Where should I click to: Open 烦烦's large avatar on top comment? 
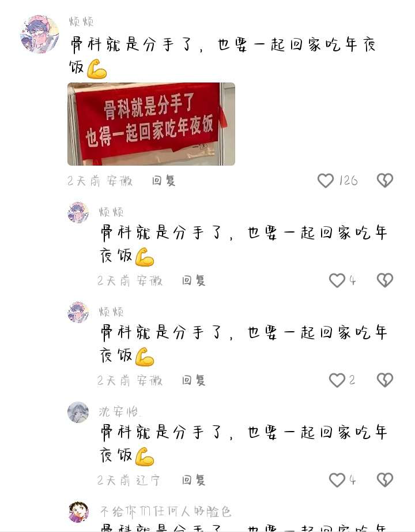[40, 34]
